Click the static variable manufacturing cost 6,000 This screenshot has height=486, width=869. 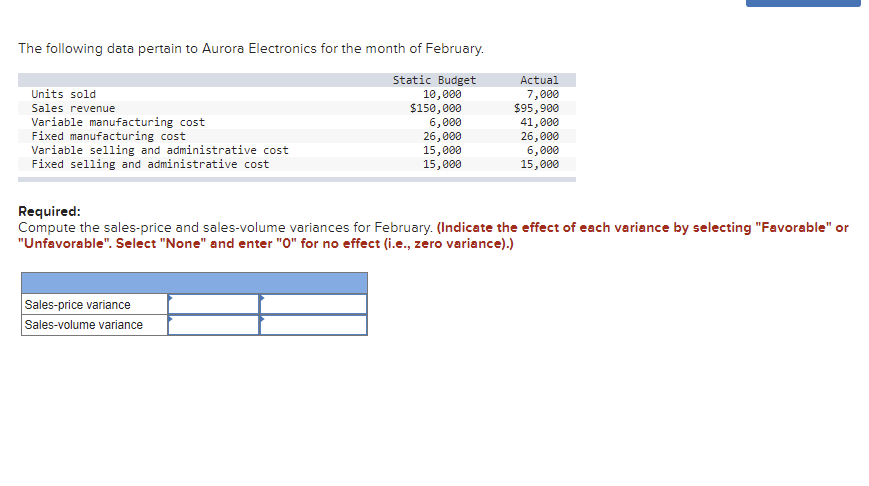445,122
